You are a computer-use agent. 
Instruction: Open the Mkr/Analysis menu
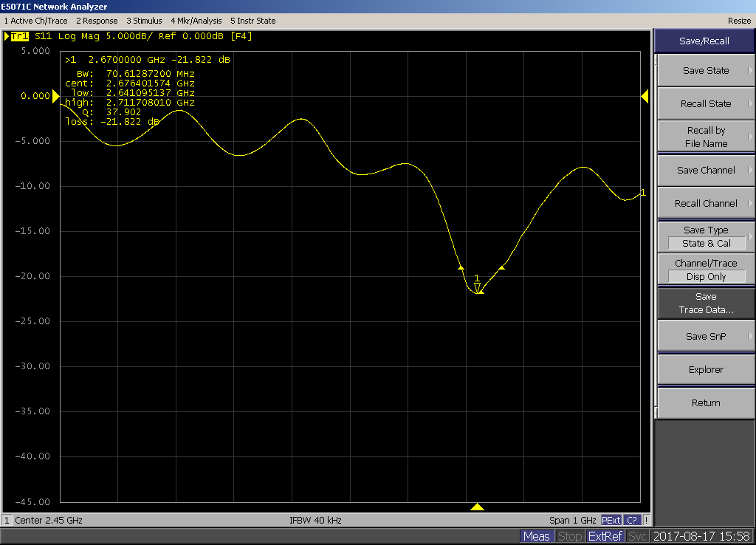196,21
